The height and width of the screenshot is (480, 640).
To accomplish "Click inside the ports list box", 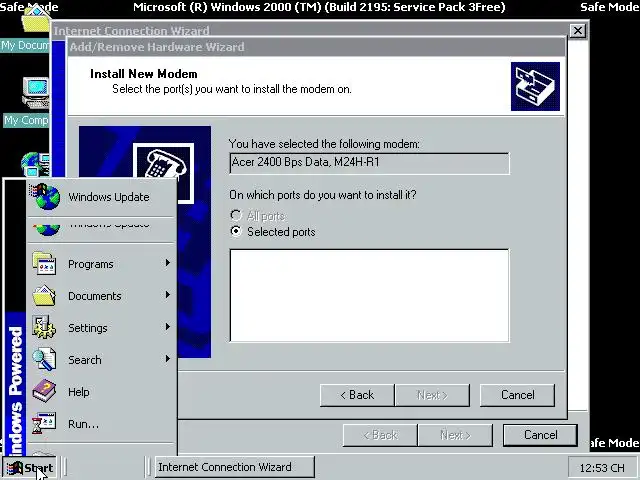I will tap(369, 296).
